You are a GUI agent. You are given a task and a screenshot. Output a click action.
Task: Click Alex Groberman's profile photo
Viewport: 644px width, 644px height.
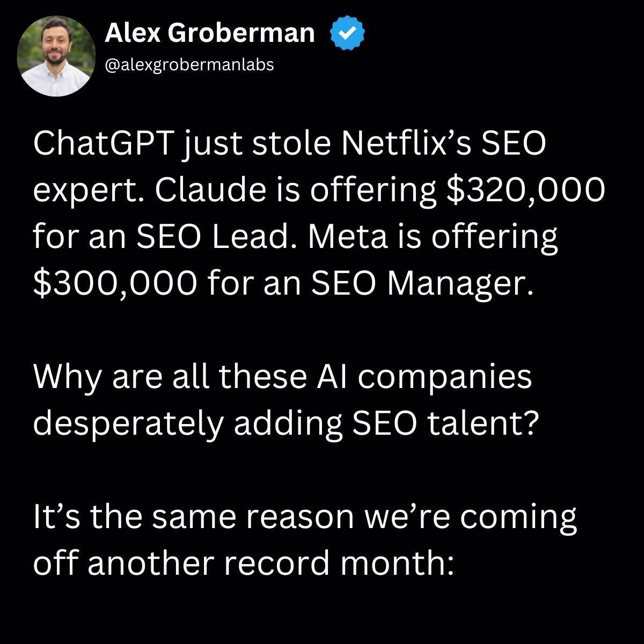click(x=56, y=56)
